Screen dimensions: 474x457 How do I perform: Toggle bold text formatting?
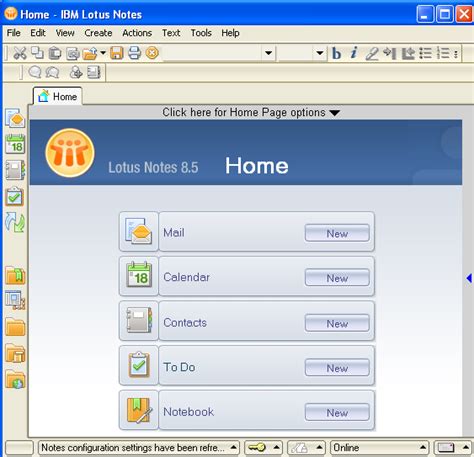click(x=336, y=53)
